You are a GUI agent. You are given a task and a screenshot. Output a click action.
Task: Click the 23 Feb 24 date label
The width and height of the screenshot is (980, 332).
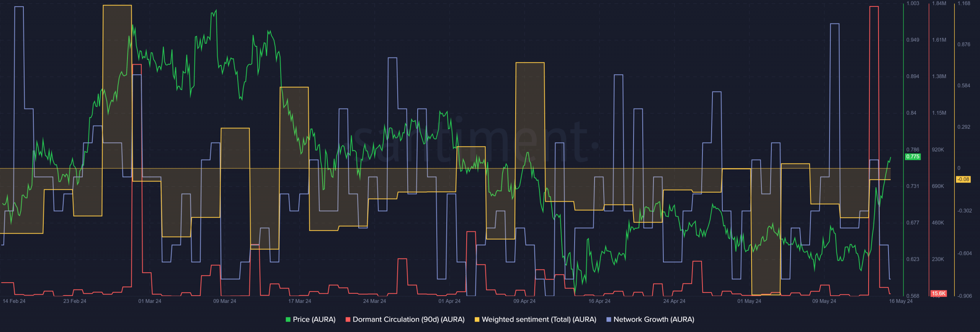click(75, 301)
